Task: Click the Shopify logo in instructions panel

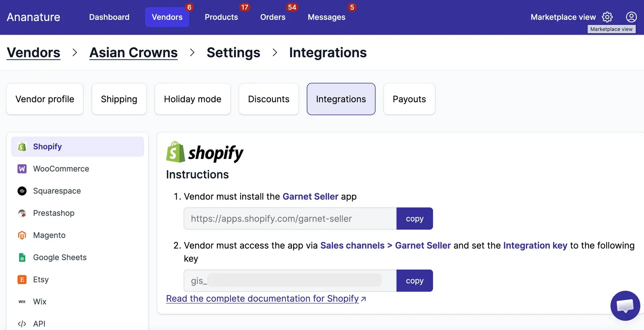Action: (205, 152)
